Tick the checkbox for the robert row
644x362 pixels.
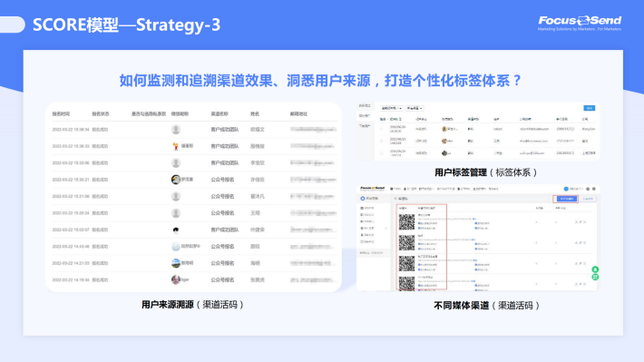tap(381, 129)
